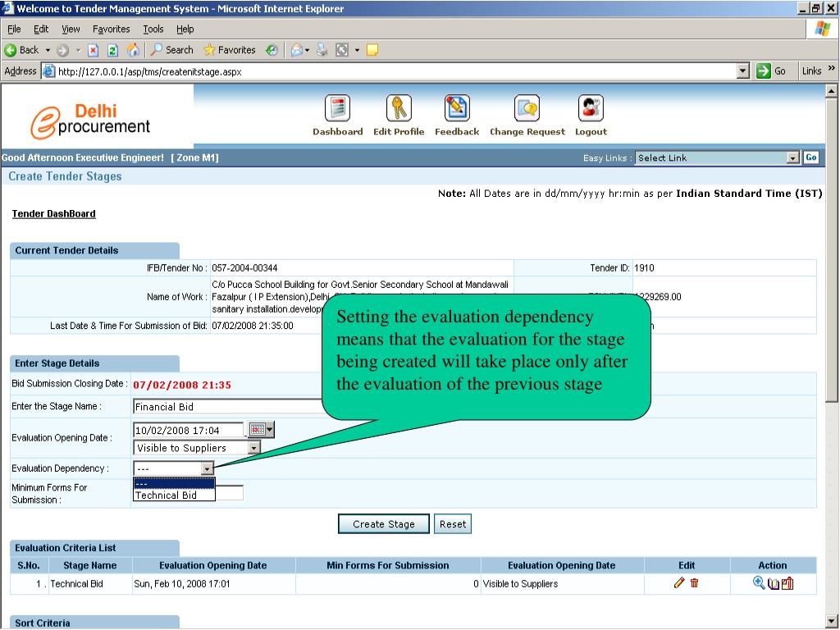The height and width of the screenshot is (630, 840).
Task: Open the File menu
Action: (x=14, y=29)
